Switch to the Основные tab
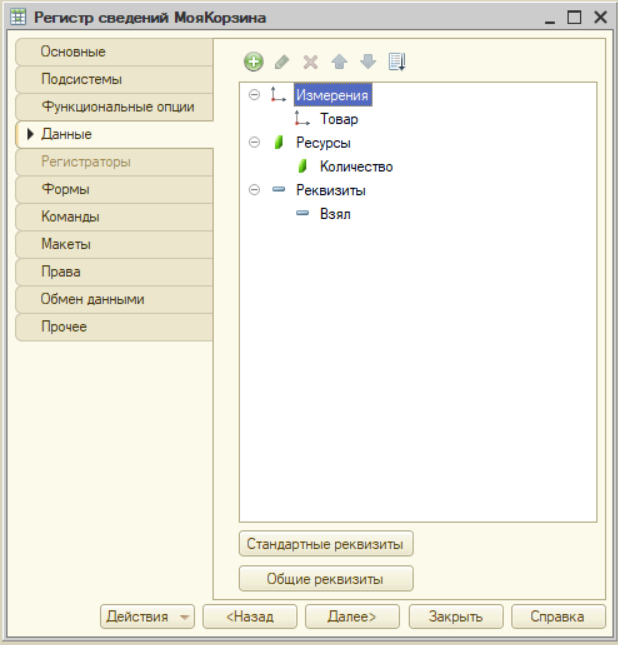This screenshot has width=618, height=645. pyautogui.click(x=114, y=52)
